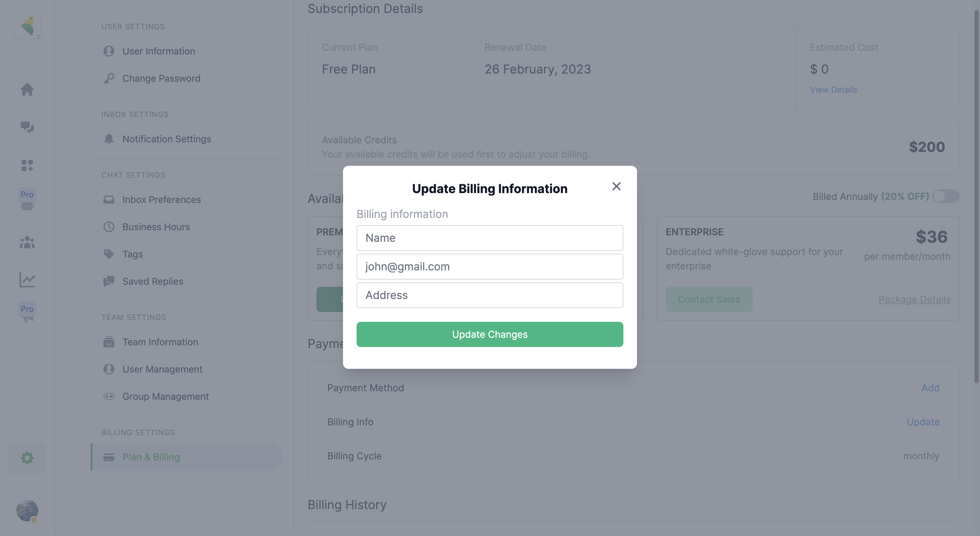The width and height of the screenshot is (980, 536).
Task: Click the email field showing john@gmail.com
Action: tap(490, 267)
